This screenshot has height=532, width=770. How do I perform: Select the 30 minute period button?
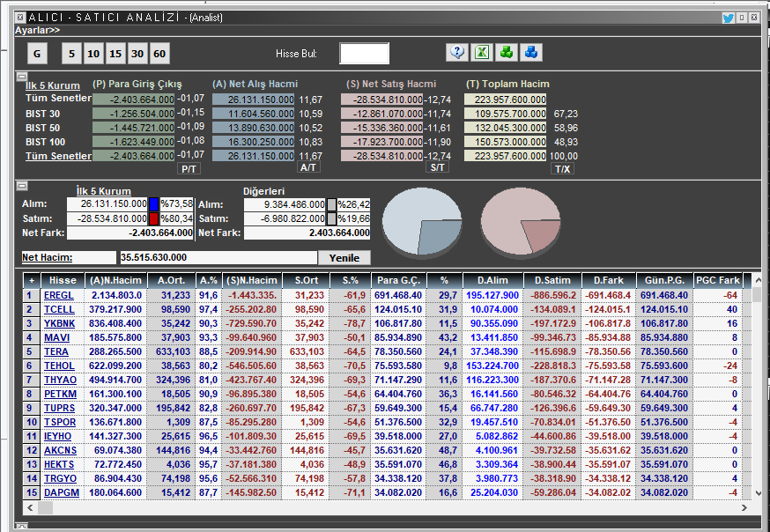click(x=137, y=54)
